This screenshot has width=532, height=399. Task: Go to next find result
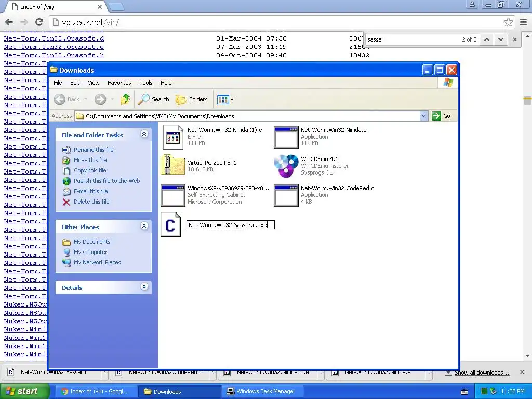500,39
